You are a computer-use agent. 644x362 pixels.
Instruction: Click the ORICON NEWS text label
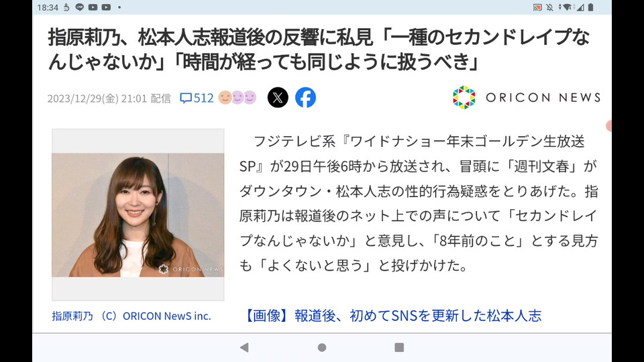[x=543, y=98]
